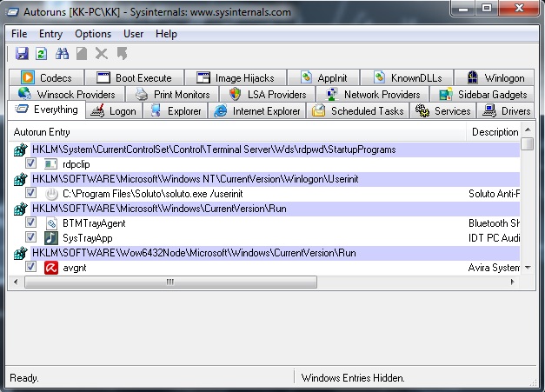Click the Save toolbar icon
The width and height of the screenshot is (545, 392).
point(22,54)
